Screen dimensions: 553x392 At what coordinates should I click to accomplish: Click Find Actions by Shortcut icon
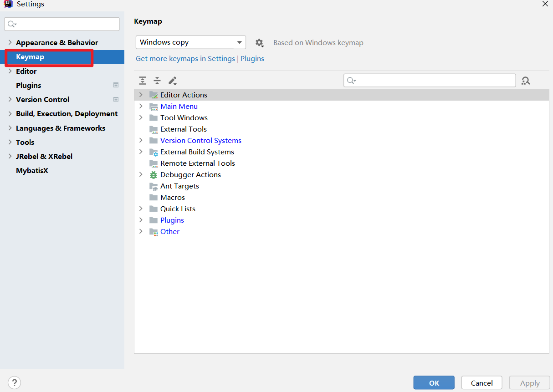(x=526, y=81)
